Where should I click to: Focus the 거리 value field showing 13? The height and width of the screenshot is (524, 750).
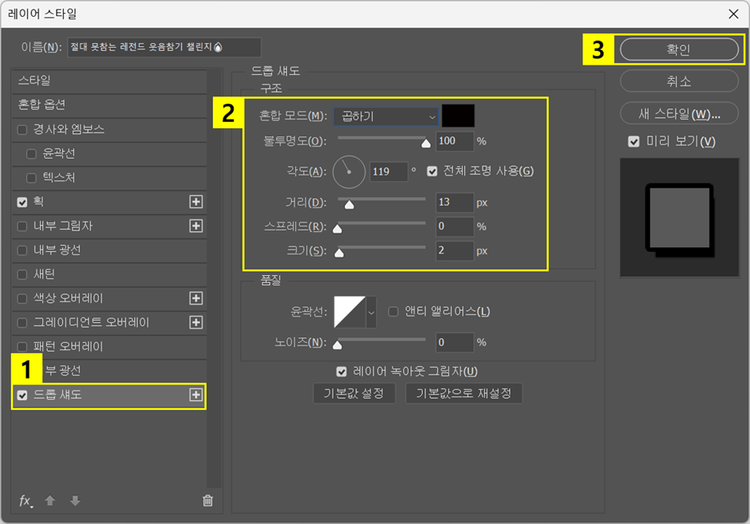click(x=454, y=202)
